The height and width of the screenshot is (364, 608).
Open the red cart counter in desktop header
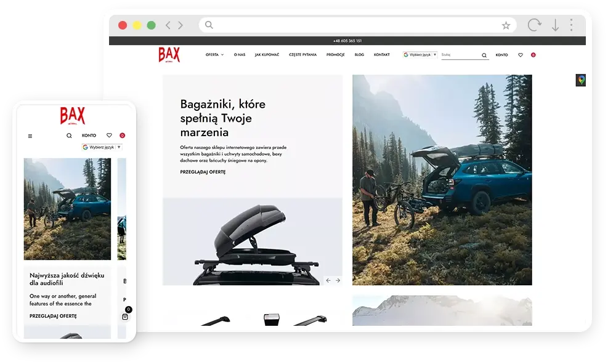click(533, 55)
